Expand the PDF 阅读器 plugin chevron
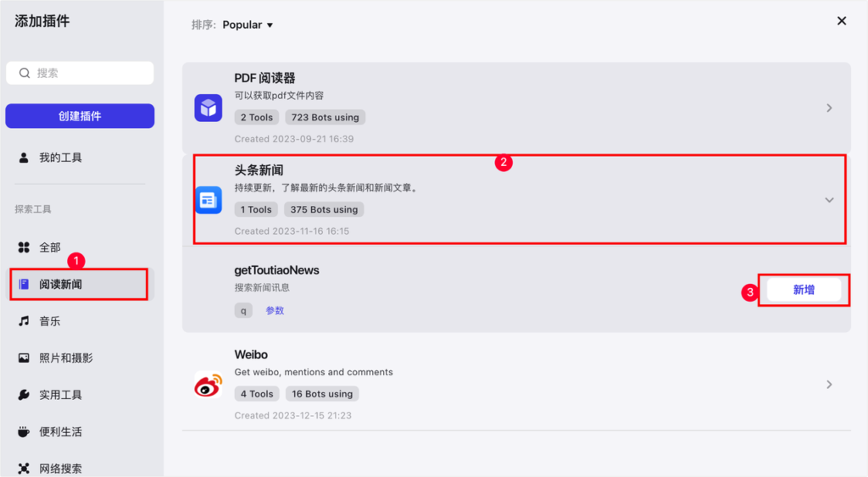The width and height of the screenshot is (868, 477). (x=829, y=108)
